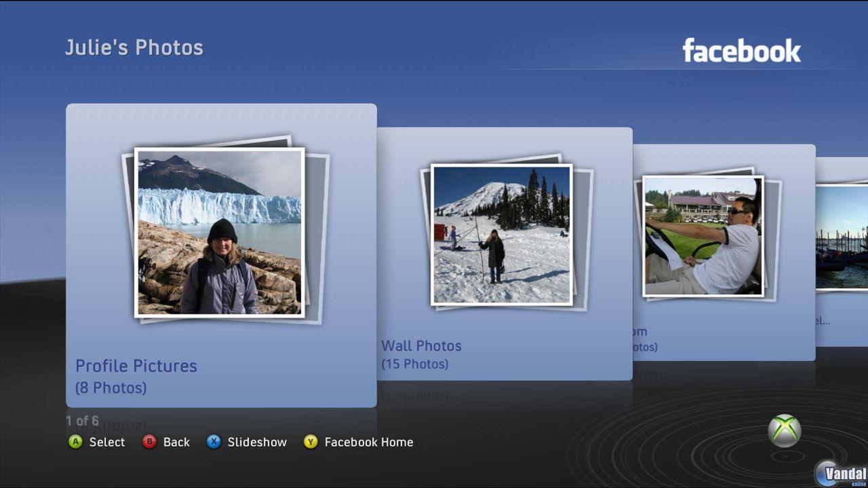
Task: Select the golf cart album thumbnail
Action: coord(703,236)
